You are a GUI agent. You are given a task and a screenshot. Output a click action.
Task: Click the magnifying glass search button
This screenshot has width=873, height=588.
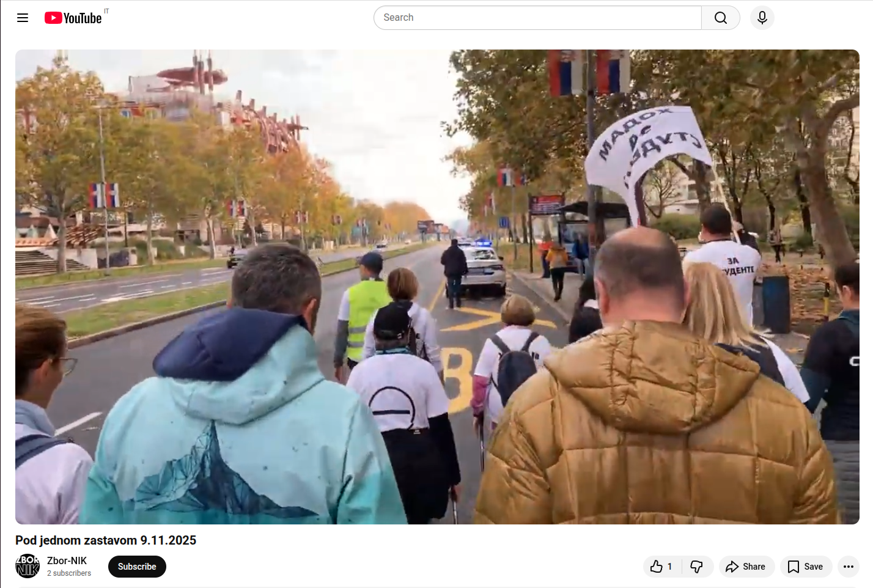point(720,18)
